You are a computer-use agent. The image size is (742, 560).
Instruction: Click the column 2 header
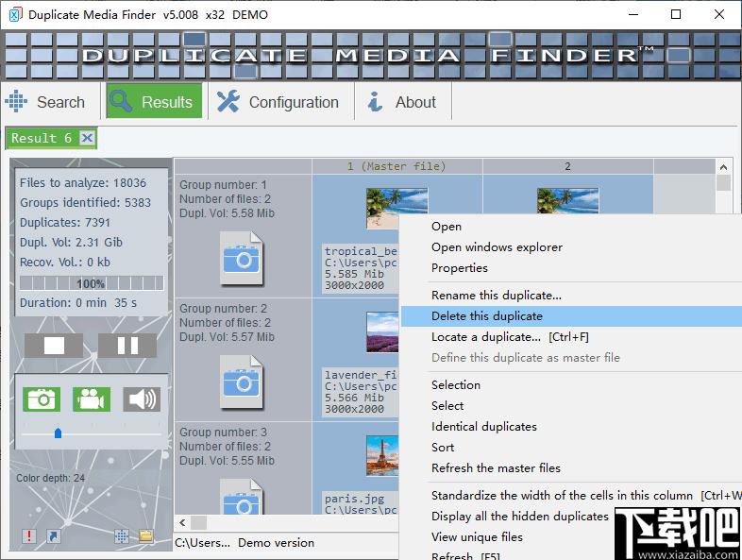click(x=567, y=166)
